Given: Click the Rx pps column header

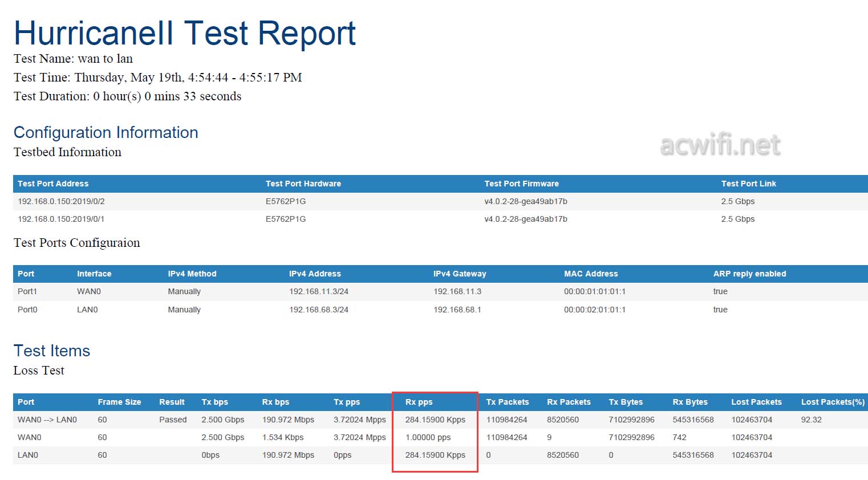Looking at the screenshot, I should tap(419, 402).
